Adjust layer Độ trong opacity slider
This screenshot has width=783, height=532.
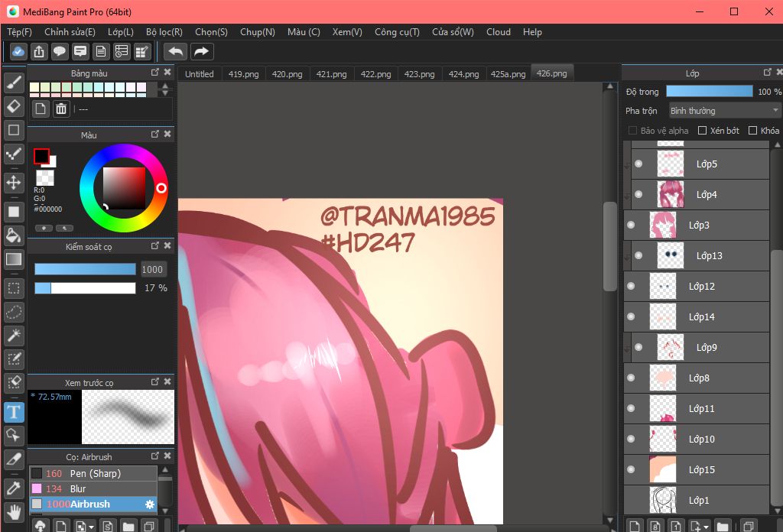click(709, 91)
